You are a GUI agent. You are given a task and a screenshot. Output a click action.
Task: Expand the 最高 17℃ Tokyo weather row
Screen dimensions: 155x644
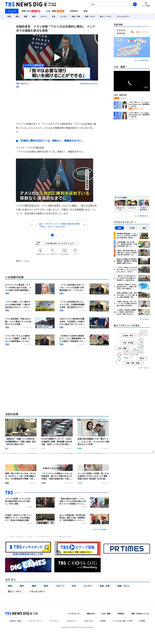coord(132,32)
